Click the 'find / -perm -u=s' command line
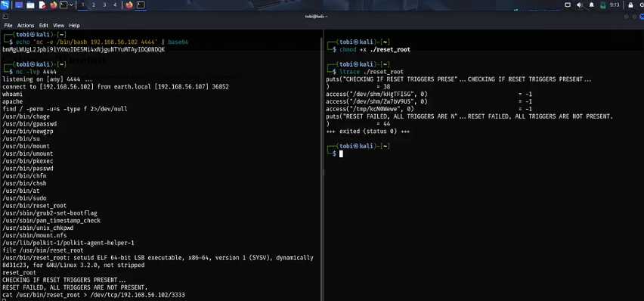 point(64,109)
